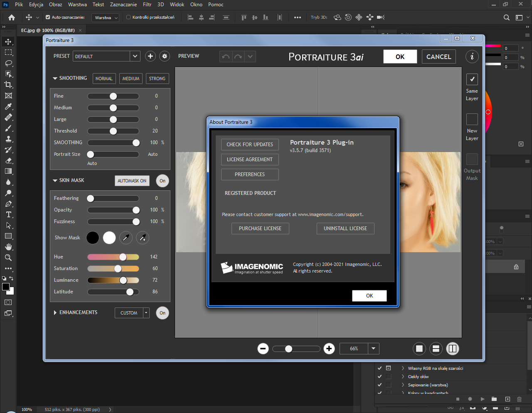The height and width of the screenshot is (413, 532).
Task: Turn off the Enhancements section
Action: click(162, 313)
